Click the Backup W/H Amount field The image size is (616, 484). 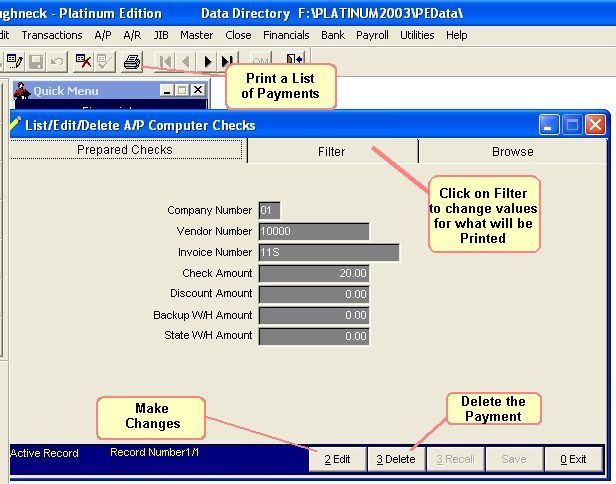click(x=314, y=315)
